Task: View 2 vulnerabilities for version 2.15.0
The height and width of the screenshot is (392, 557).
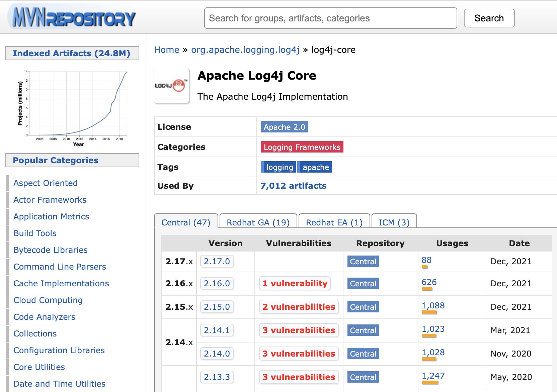Action: pos(299,307)
